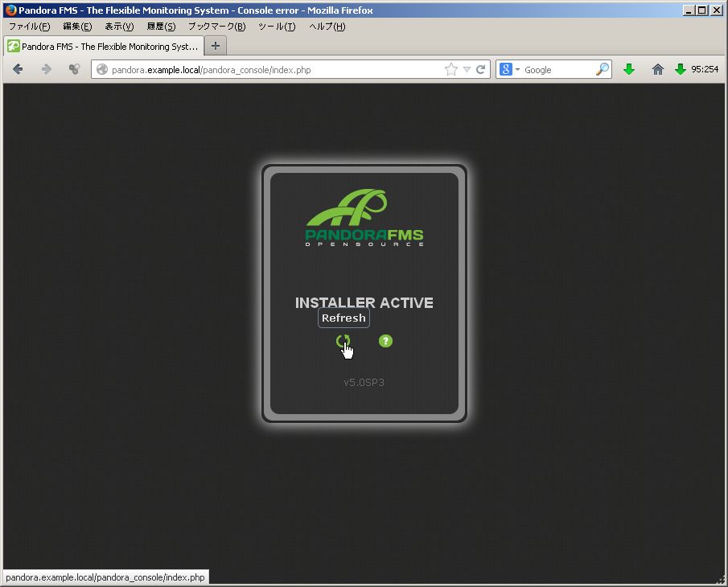728x587 pixels.
Task: Click the toolbar icon next to forward arrow
Action: (74, 70)
